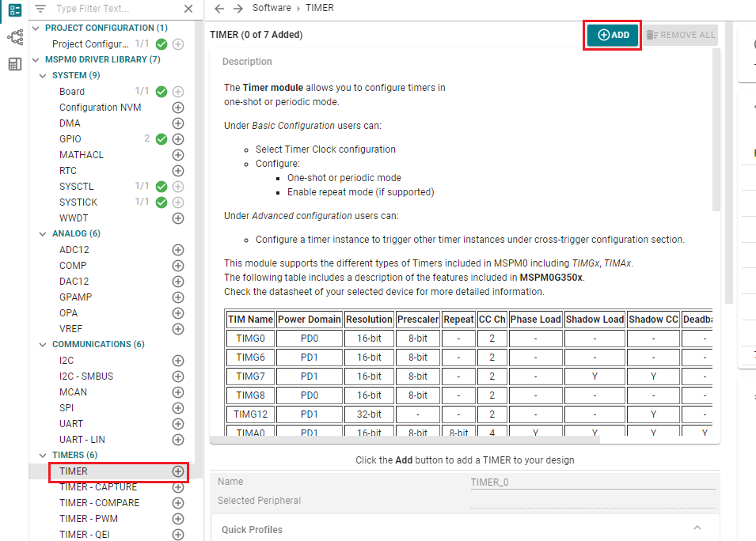
Task: Add MCAN using its plus icon
Action: coord(178,392)
